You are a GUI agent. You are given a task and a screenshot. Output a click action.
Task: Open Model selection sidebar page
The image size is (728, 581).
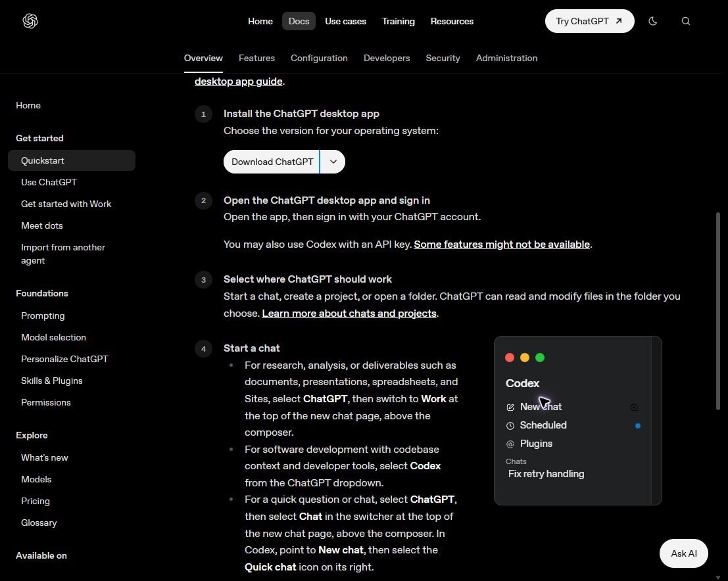pos(53,337)
